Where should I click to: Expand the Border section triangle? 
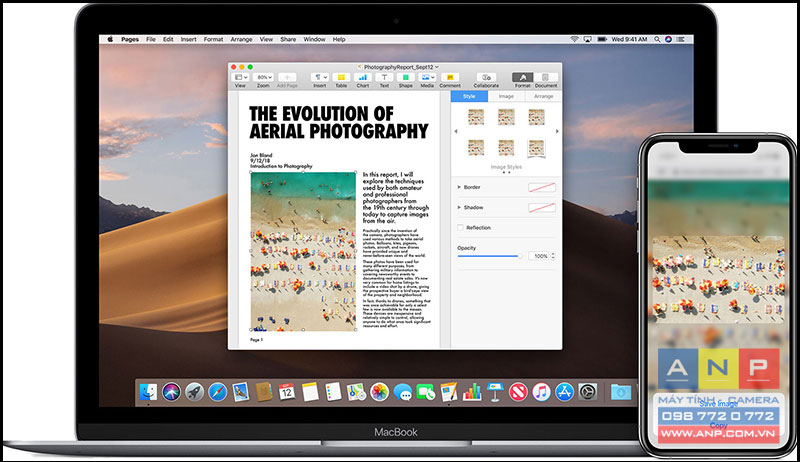tap(459, 187)
